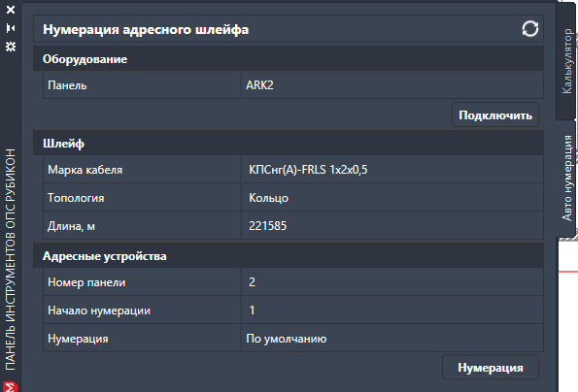Click the vertical palette title bar
This screenshot has height=392, width=578.
[11, 259]
